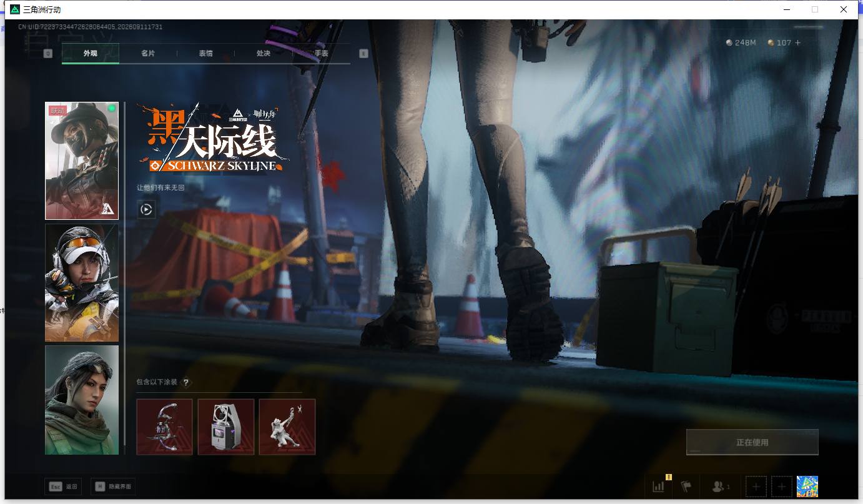Preview the grey machine skin item
Image resolution: width=863 pixels, height=504 pixels.
pos(226,427)
